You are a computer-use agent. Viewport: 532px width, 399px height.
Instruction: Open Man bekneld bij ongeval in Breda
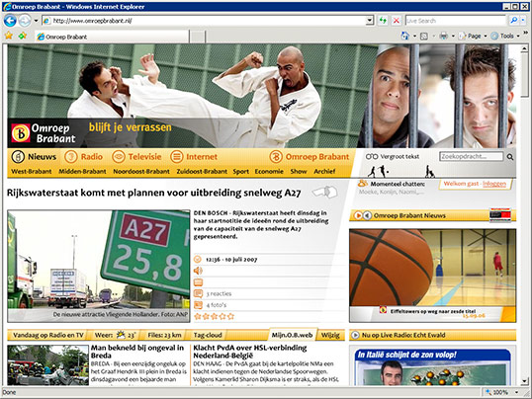[x=137, y=352]
